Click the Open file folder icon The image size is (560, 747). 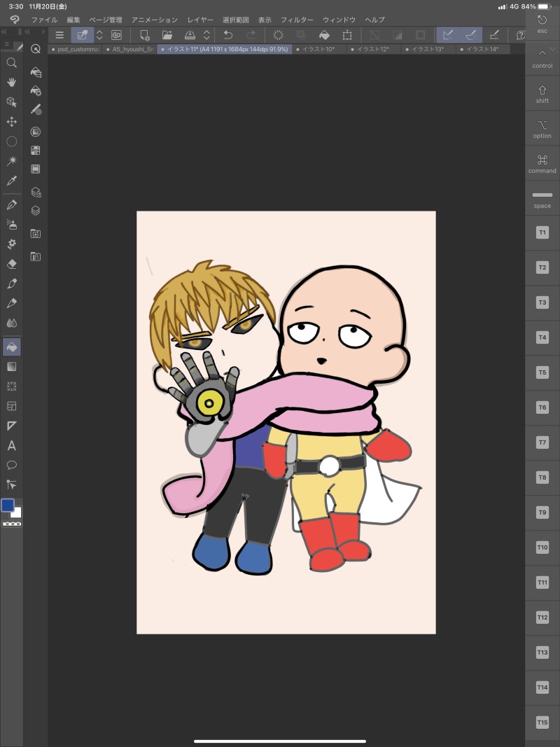(x=167, y=35)
